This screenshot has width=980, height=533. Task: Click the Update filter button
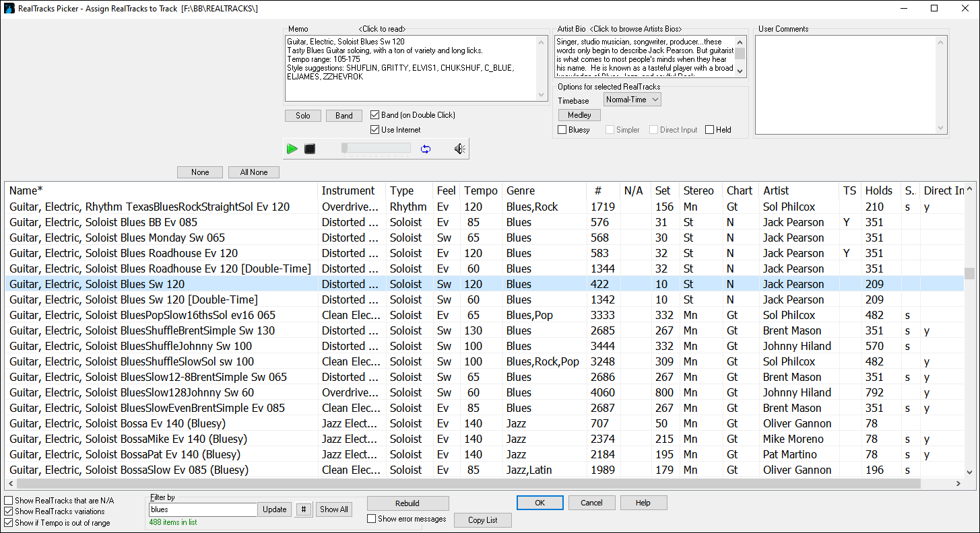click(275, 509)
